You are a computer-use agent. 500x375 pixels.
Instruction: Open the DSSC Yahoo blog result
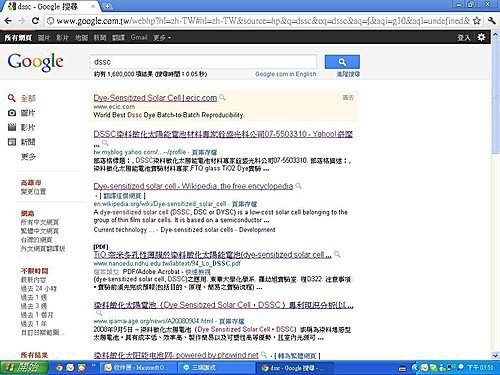223,134
